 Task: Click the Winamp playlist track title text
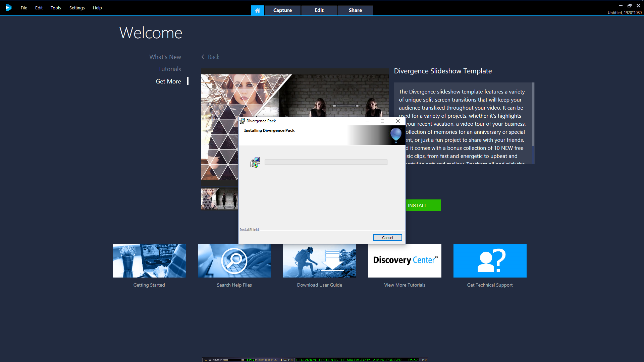350,360
